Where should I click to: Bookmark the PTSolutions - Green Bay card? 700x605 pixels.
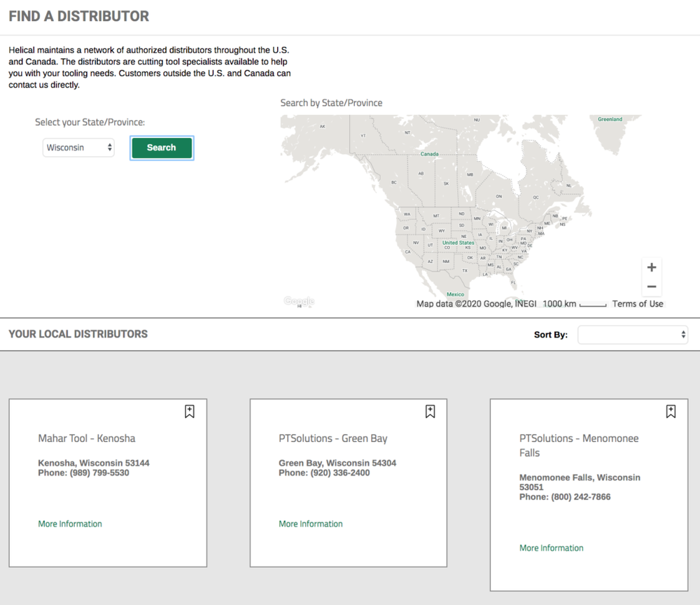[x=430, y=411]
